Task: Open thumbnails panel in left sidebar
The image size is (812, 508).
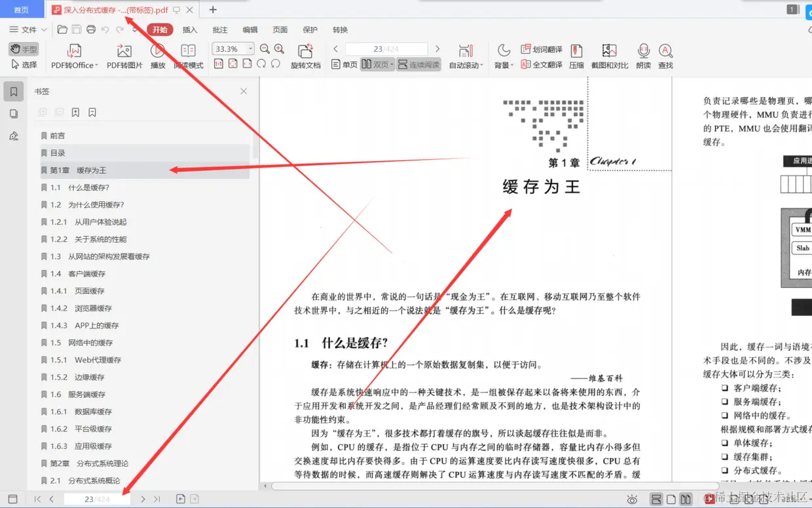Action: (14, 114)
